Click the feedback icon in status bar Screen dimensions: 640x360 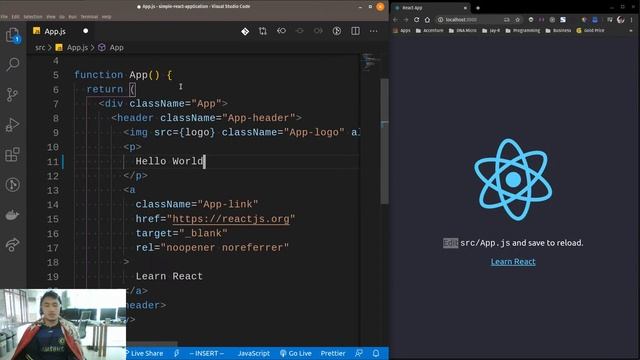(x=359, y=353)
